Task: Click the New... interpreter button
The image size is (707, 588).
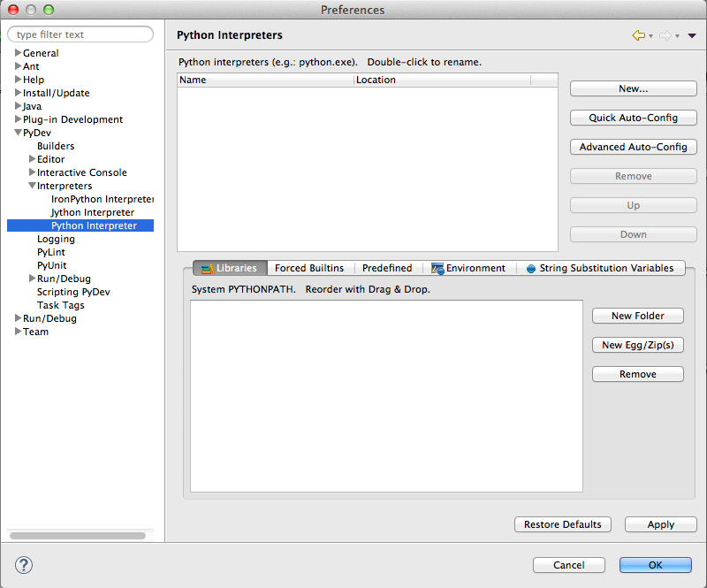Action: (x=633, y=88)
